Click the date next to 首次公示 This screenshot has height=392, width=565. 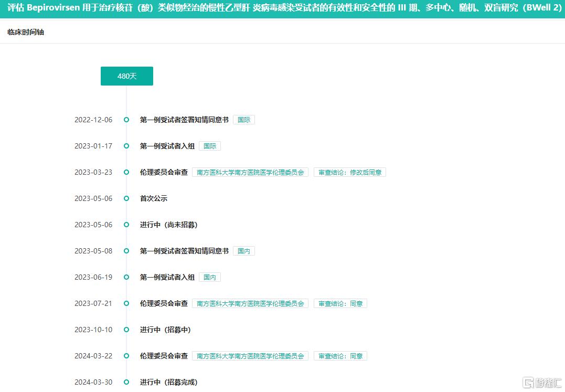93,198
